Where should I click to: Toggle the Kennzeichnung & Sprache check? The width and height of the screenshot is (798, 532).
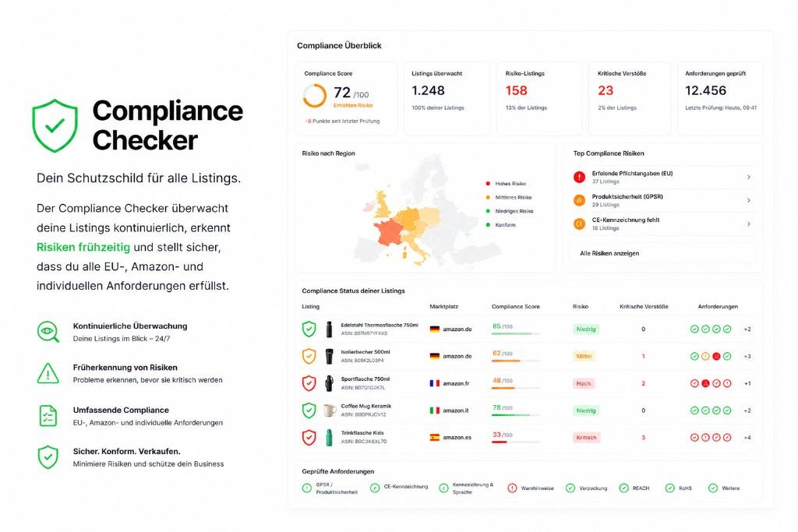(x=443, y=488)
